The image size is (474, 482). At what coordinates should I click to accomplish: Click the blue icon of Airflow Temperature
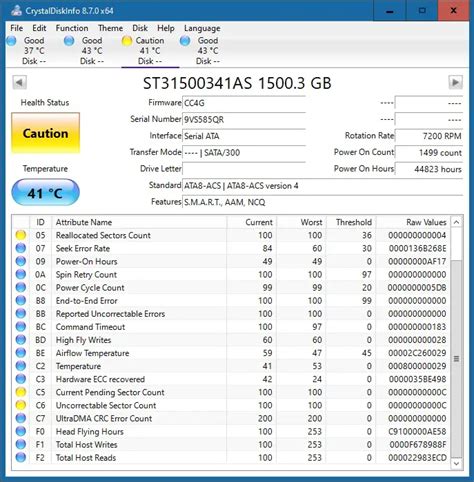[x=21, y=353]
